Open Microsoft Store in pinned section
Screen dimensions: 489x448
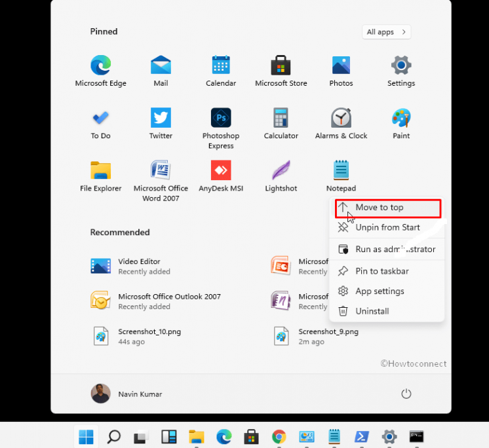[x=281, y=71]
